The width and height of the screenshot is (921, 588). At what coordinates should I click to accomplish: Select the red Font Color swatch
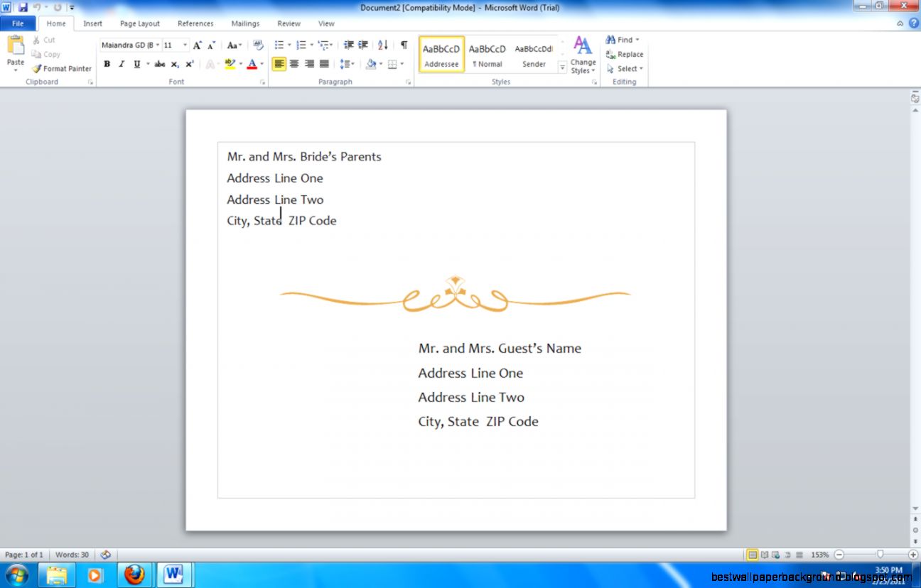[253, 64]
